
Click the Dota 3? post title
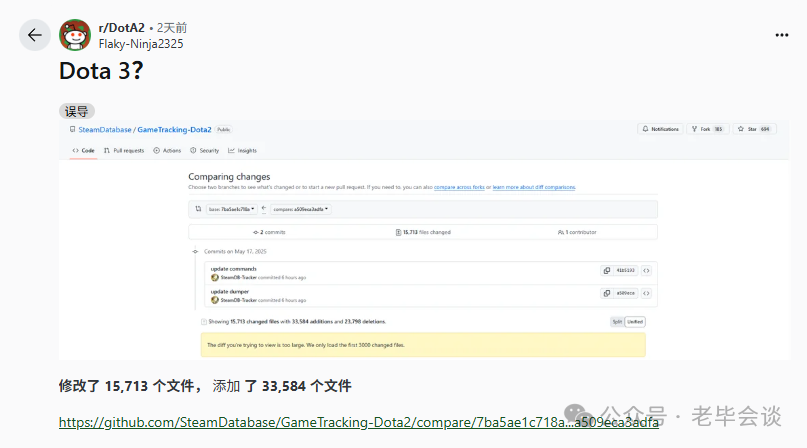point(101,71)
